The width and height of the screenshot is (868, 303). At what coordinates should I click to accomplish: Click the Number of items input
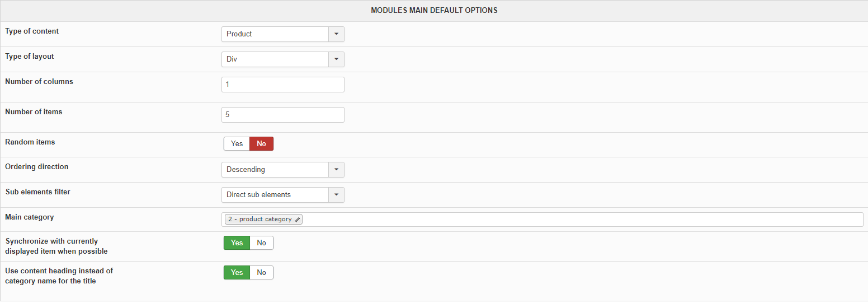tap(282, 115)
